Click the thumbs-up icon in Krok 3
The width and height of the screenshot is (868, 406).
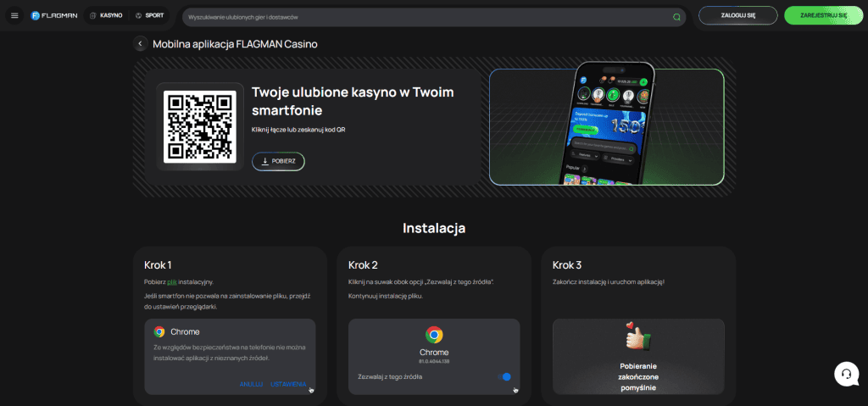pos(638,336)
